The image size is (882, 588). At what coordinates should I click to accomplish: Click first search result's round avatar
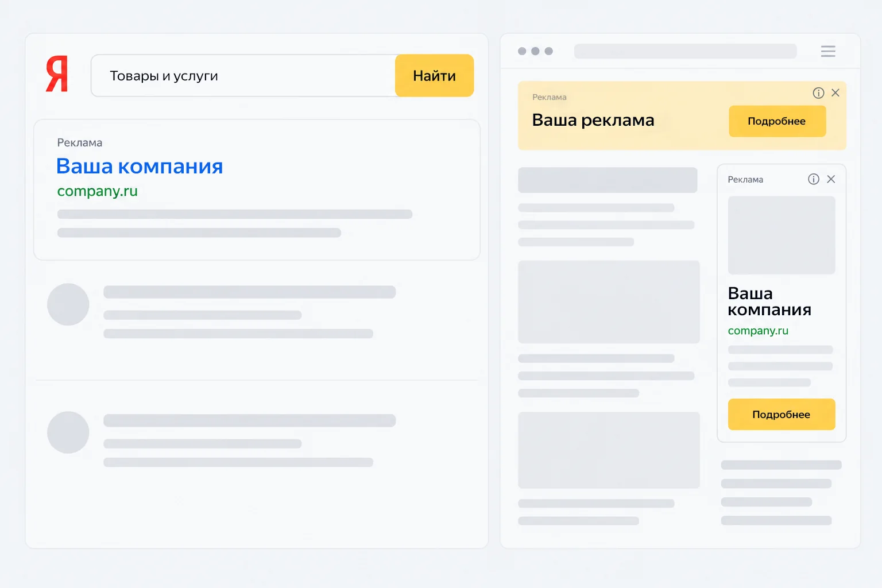(68, 304)
